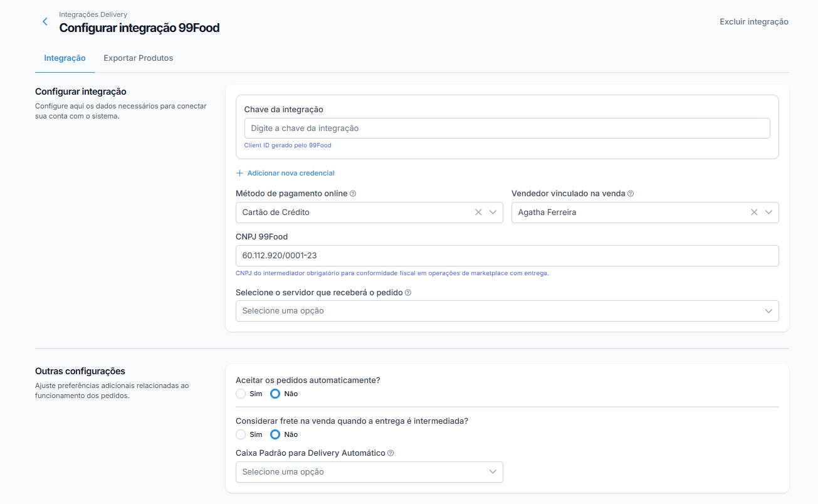Select Não for accepting orders automatically
Viewport: 818px width, 504px height.
coord(275,394)
